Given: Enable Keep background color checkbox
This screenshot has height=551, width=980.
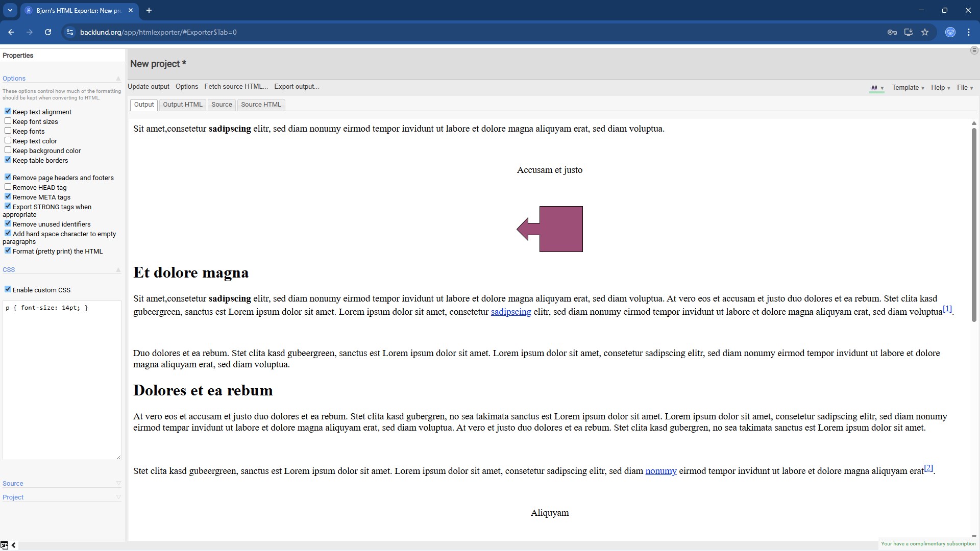Looking at the screenshot, I should click(8, 150).
